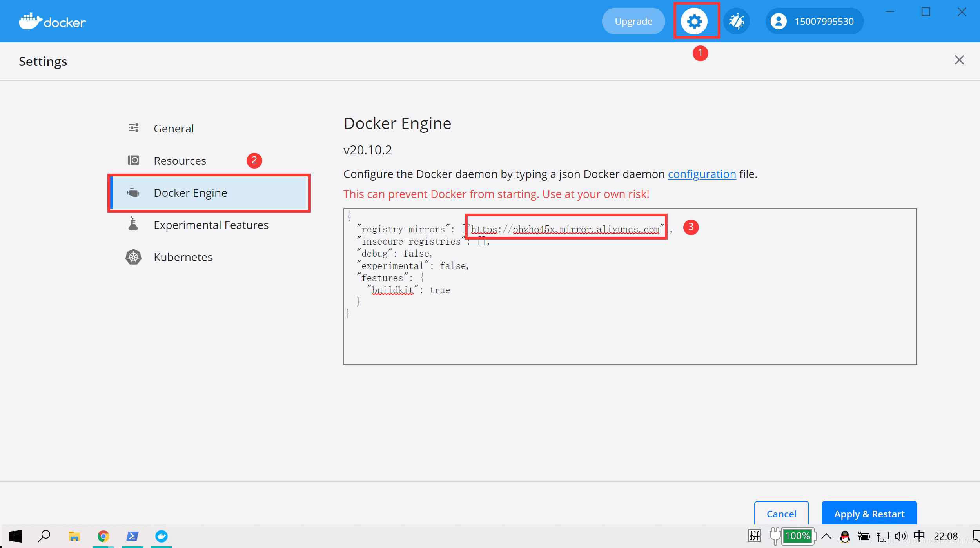Go to the Kubernetes section
Image resolution: width=980 pixels, height=548 pixels.
coord(209,257)
